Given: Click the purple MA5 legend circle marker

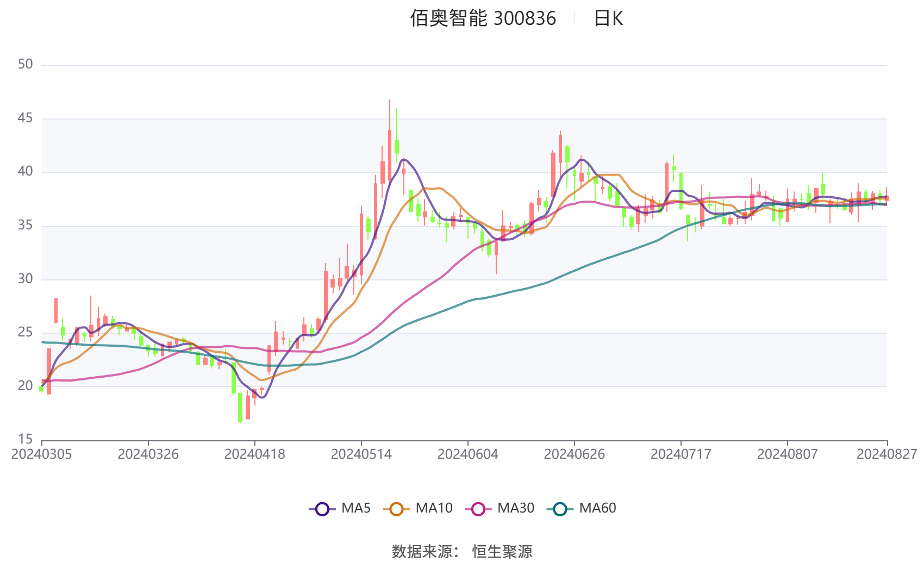Looking at the screenshot, I should tap(322, 509).
